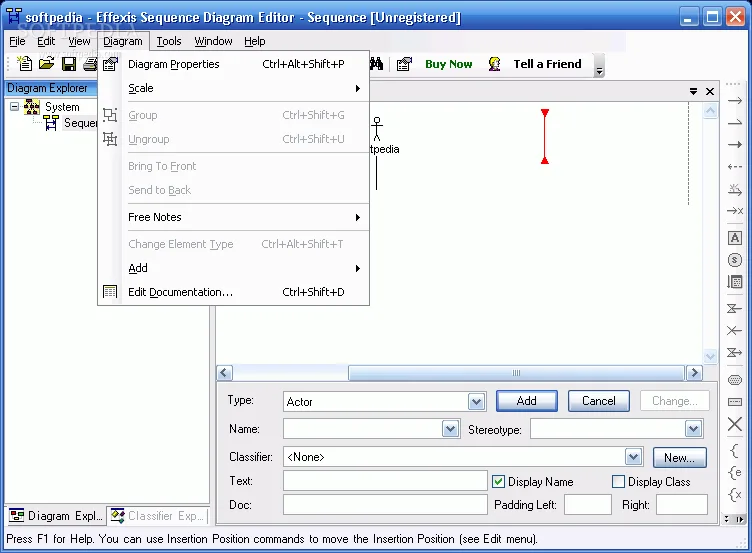
Task: Click the binoculars Find icon in toolbar
Action: [376, 64]
